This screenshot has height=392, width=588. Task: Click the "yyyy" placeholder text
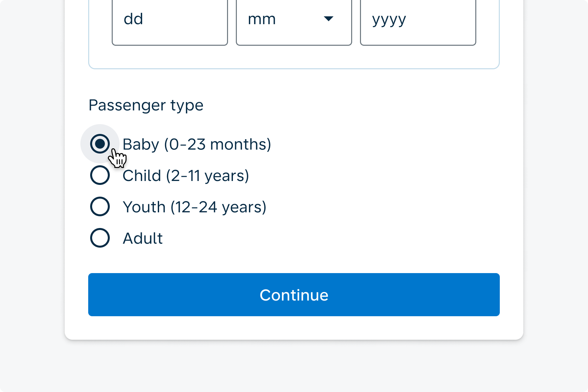click(x=389, y=20)
